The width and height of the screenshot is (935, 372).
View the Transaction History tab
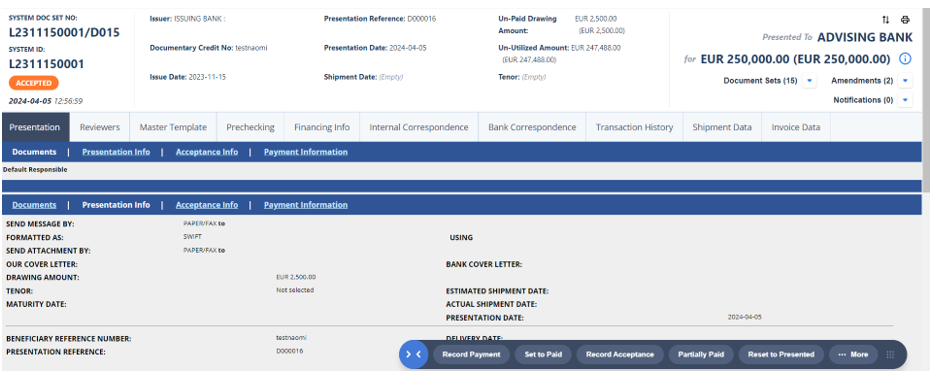[x=634, y=127]
